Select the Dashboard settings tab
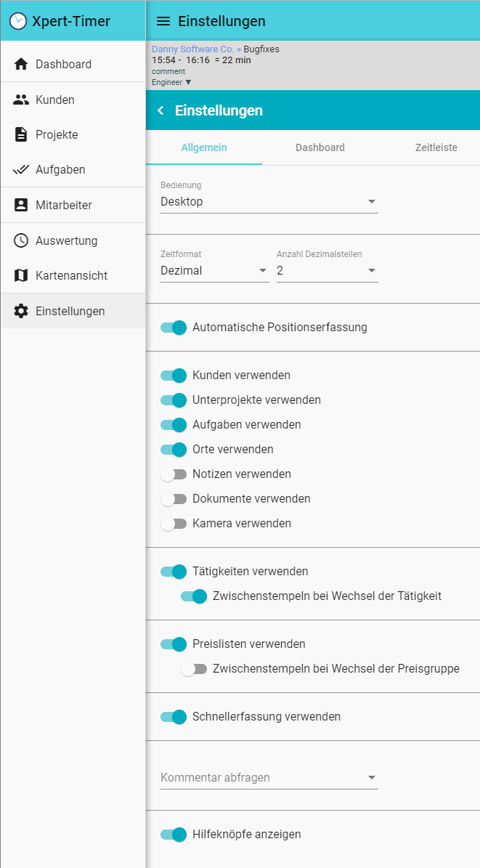The height and width of the screenshot is (868, 480). click(x=320, y=147)
